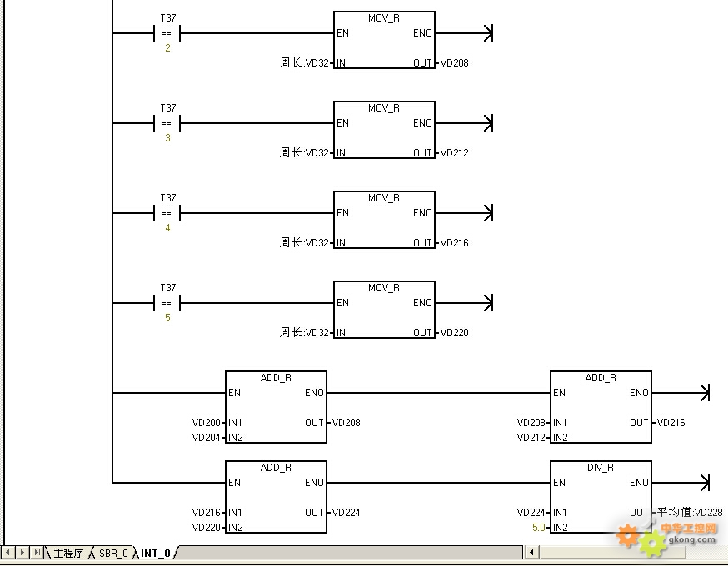Image resolution: width=728 pixels, height=566 pixels.
Task: Open the SBR_0 subroutine tab
Action: [113, 553]
